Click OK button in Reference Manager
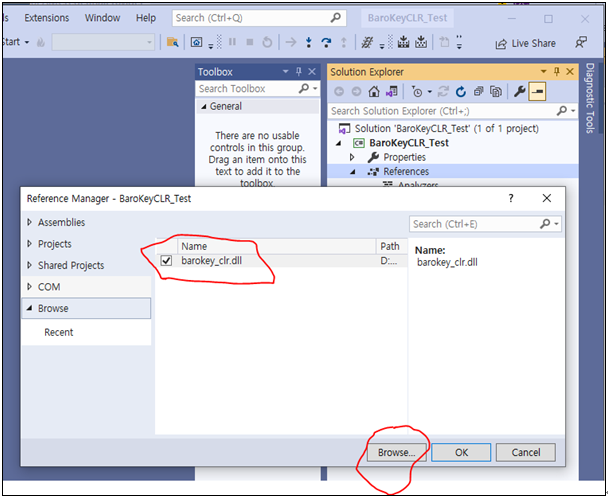 (461, 452)
